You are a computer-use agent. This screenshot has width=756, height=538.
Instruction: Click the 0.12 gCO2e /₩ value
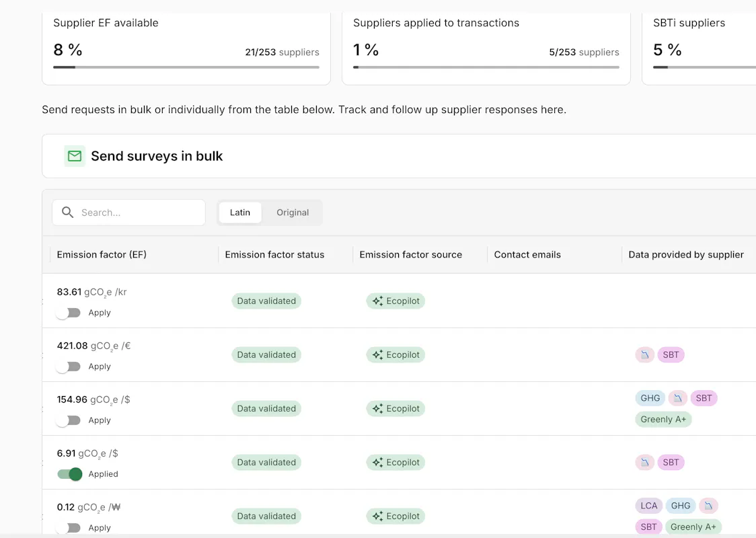tap(89, 507)
